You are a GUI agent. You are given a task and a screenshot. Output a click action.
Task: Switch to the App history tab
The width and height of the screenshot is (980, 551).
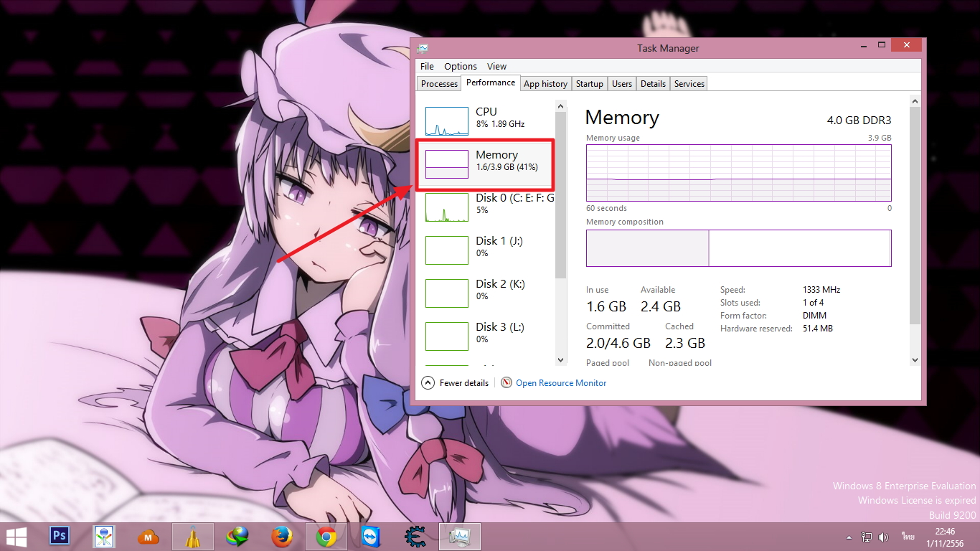tap(545, 84)
